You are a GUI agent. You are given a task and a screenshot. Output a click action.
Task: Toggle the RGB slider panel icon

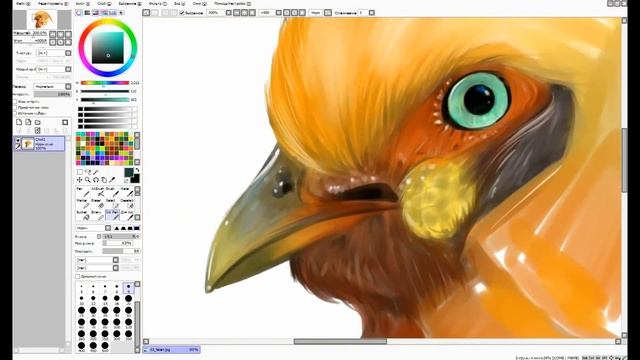point(87,13)
